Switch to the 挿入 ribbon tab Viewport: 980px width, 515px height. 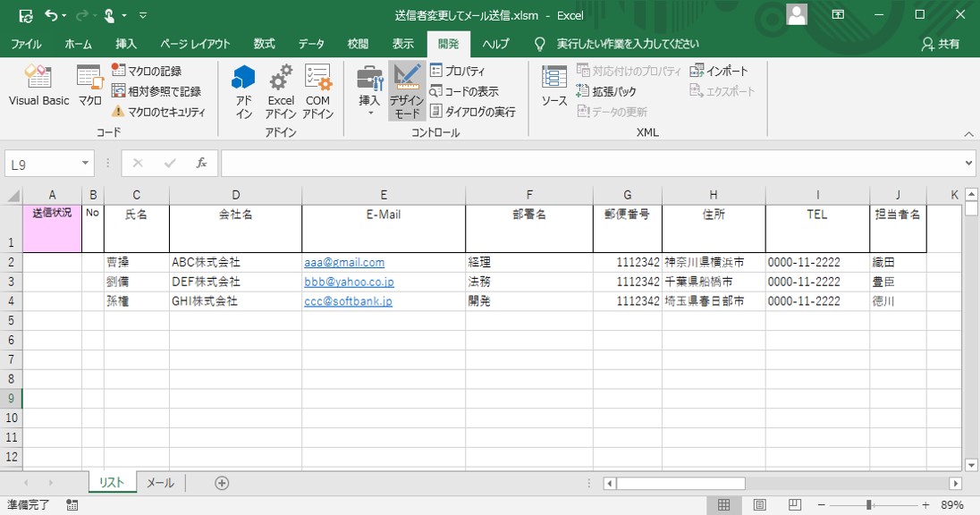125,44
